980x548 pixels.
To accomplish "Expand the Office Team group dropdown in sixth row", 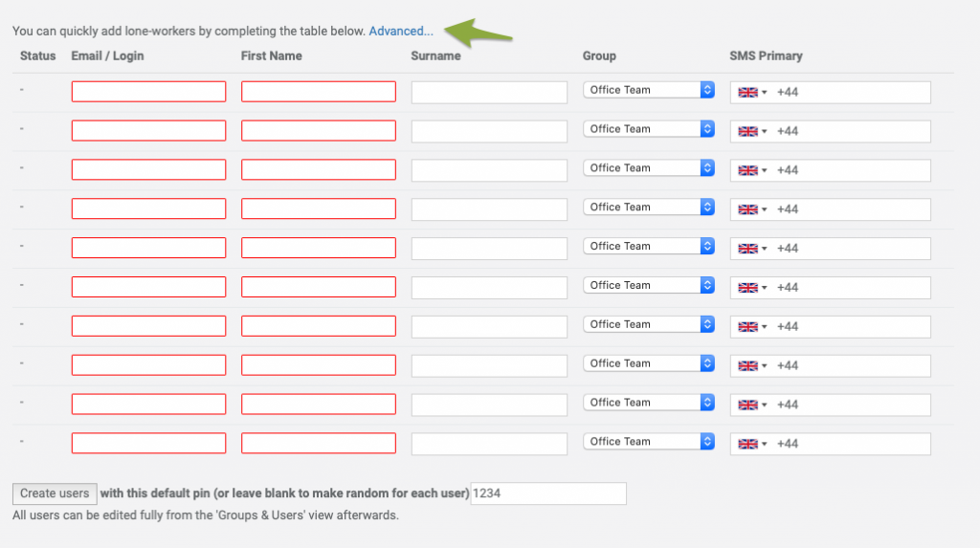I will coord(649,286).
